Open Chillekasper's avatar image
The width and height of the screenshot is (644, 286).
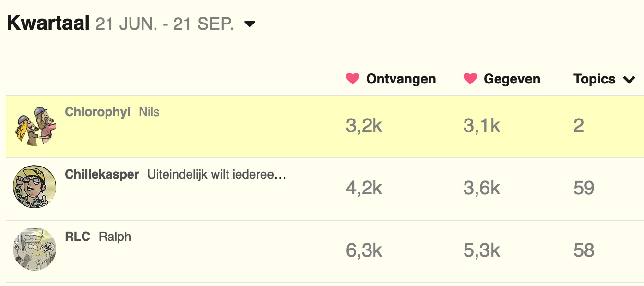click(35, 187)
